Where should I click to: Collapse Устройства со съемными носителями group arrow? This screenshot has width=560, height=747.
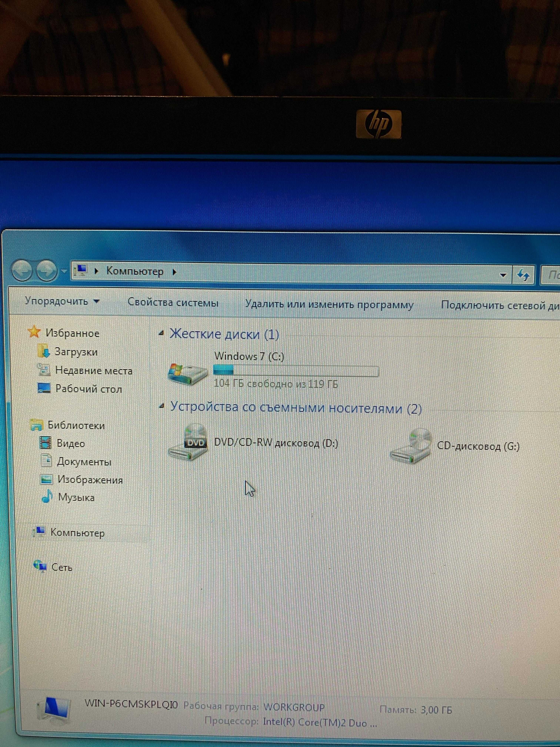[162, 407]
